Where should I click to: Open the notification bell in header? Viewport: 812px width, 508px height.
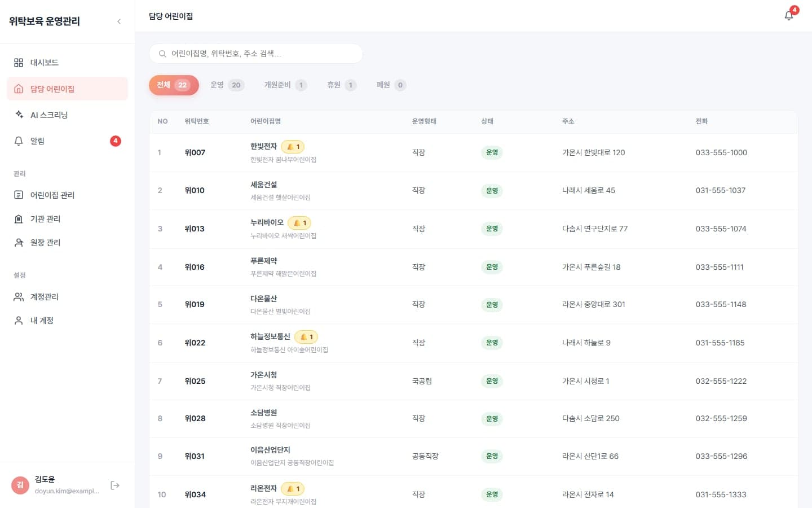789,16
